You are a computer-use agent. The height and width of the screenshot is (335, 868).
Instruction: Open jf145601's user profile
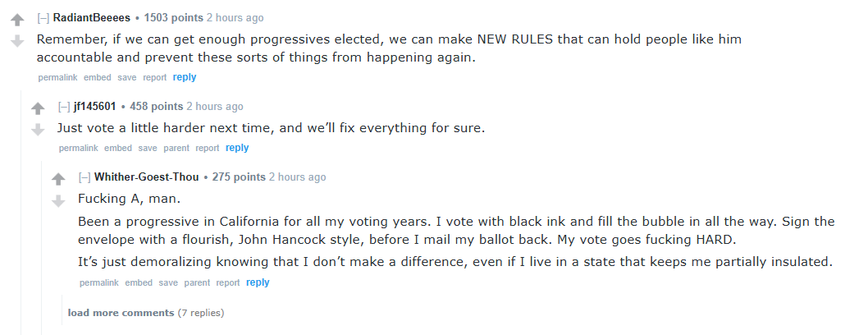point(94,106)
